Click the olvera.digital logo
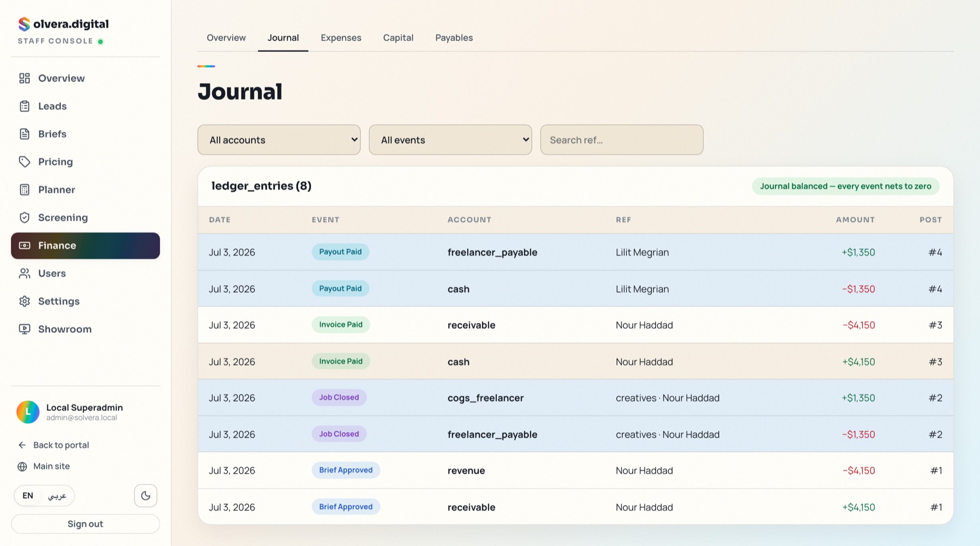This screenshot has width=980, height=546. 63,24
